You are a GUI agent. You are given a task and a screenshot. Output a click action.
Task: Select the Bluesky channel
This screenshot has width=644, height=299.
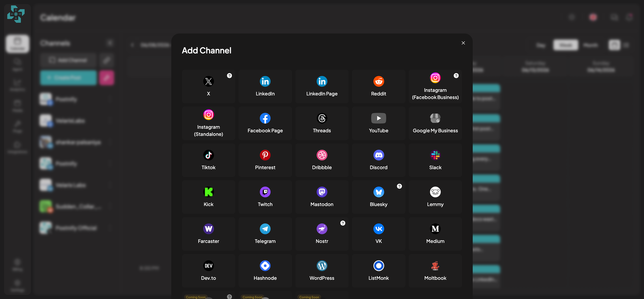[x=379, y=197]
